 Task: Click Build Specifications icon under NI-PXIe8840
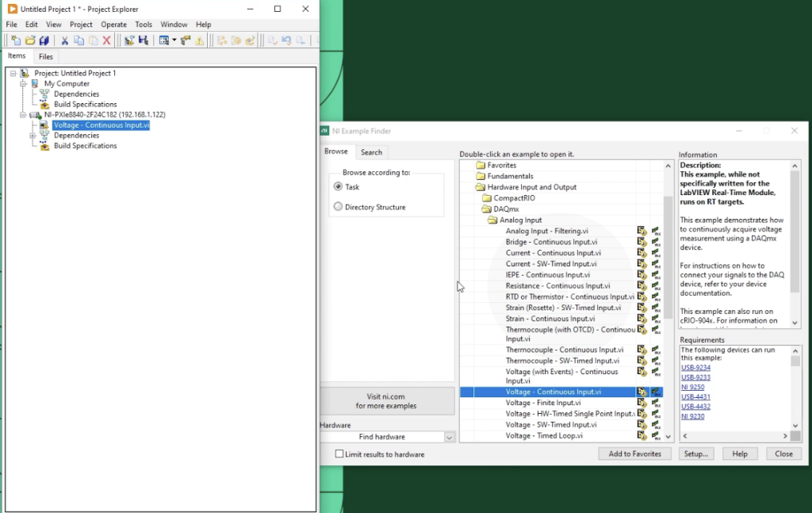coord(44,145)
